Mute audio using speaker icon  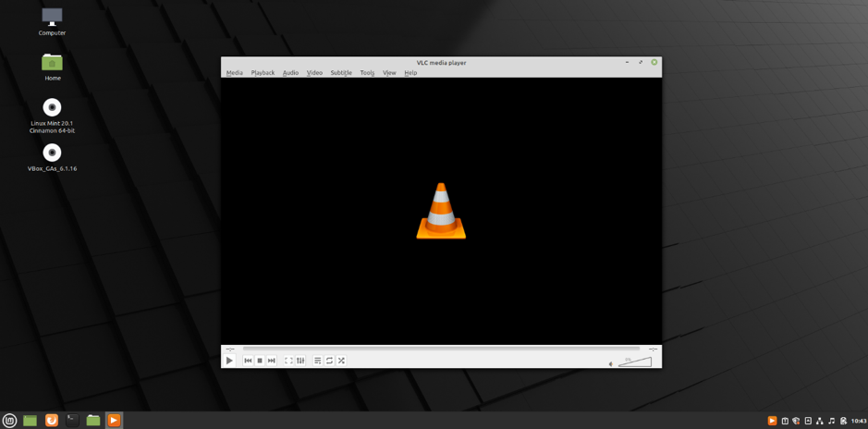(611, 363)
